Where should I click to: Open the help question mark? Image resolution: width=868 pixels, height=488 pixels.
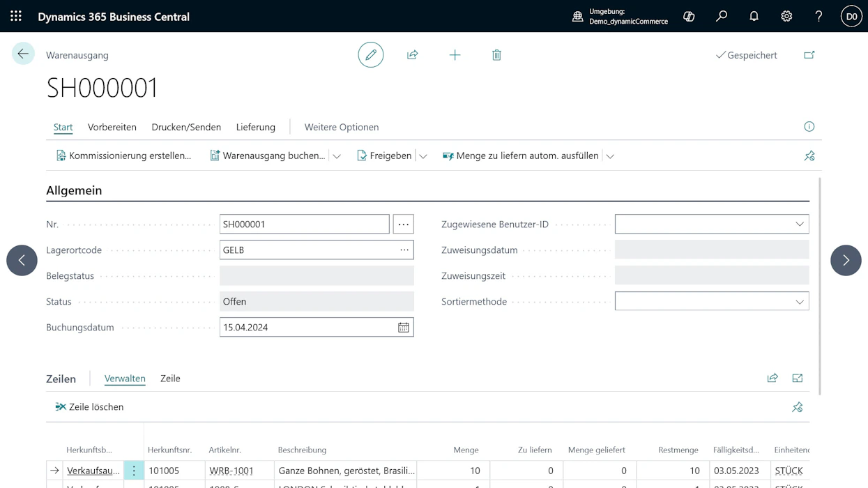[x=818, y=16]
